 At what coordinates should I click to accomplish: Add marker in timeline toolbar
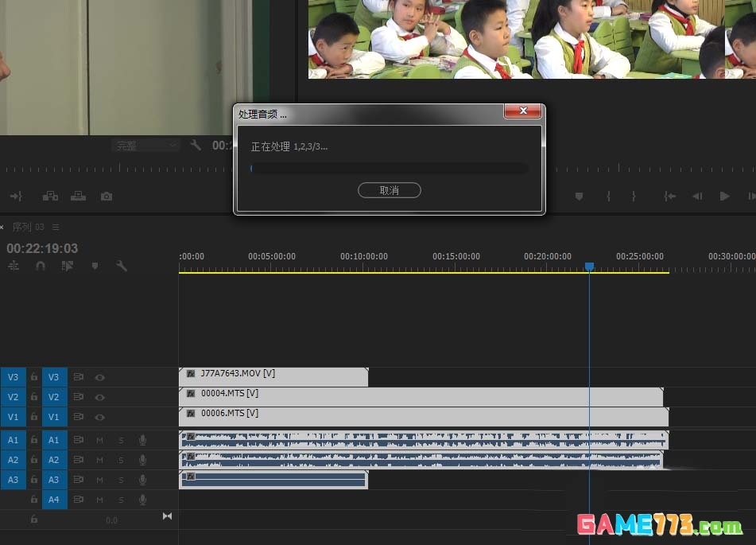coord(95,266)
